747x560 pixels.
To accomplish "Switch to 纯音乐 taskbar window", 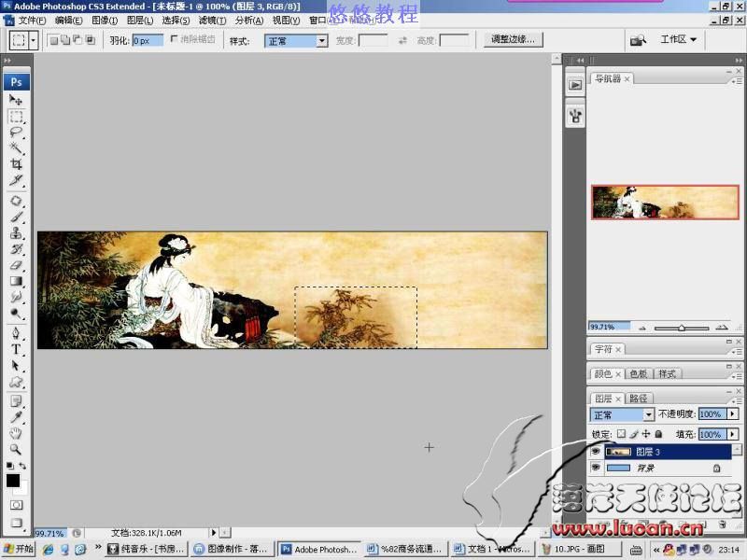I will click(x=147, y=549).
